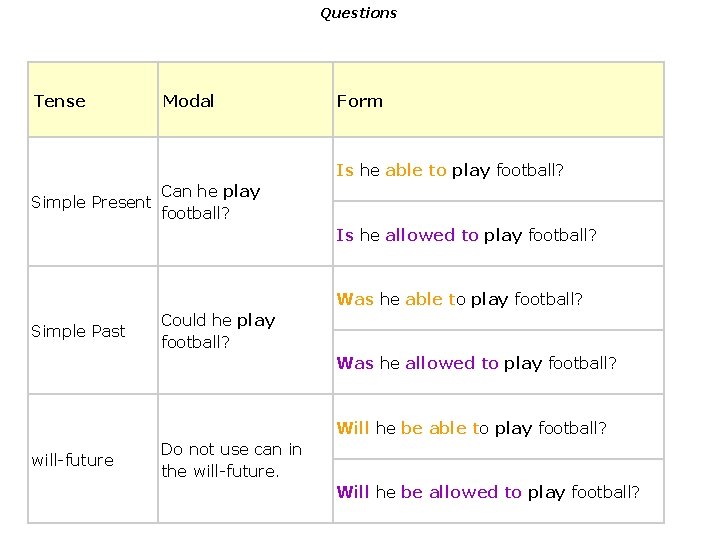The height and width of the screenshot is (540, 720).
Task: Select the "Form" column header
Action: [360, 101]
